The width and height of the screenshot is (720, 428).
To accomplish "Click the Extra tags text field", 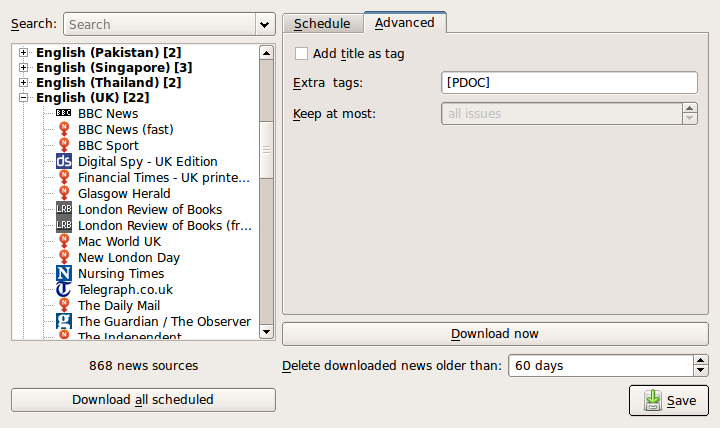I will [568, 82].
